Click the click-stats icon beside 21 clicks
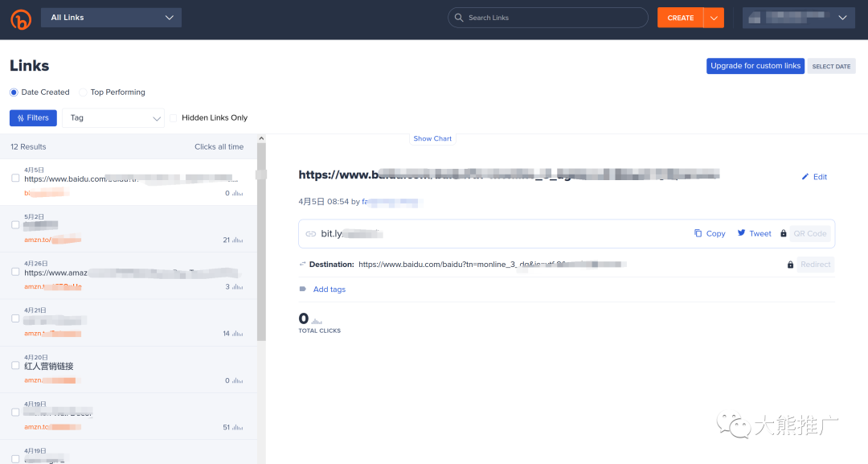This screenshot has width=868, height=464. (x=237, y=240)
